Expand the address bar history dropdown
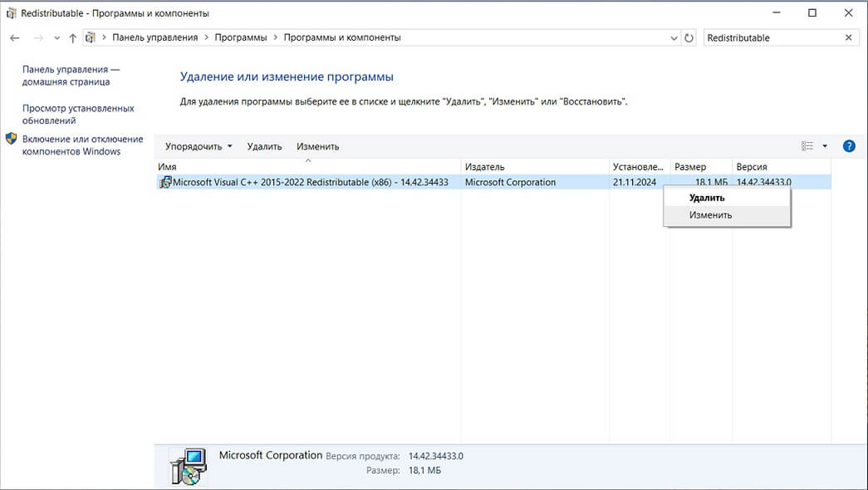This screenshot has width=868, height=490. [674, 38]
